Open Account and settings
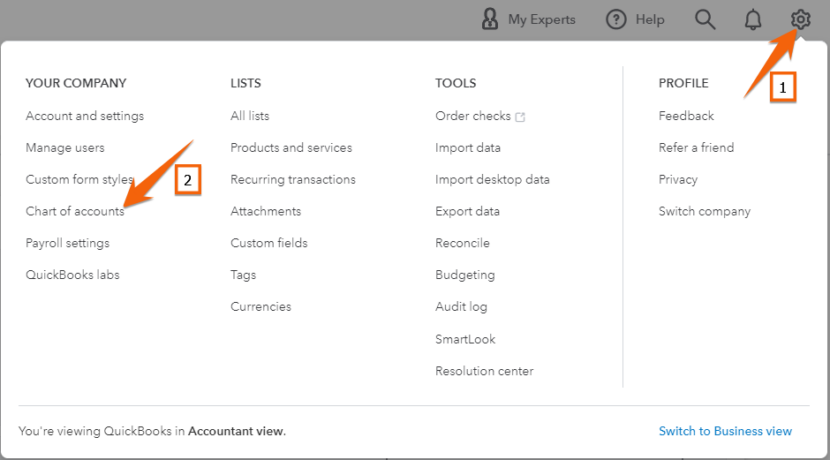This screenshot has height=460, width=830. pyautogui.click(x=85, y=116)
